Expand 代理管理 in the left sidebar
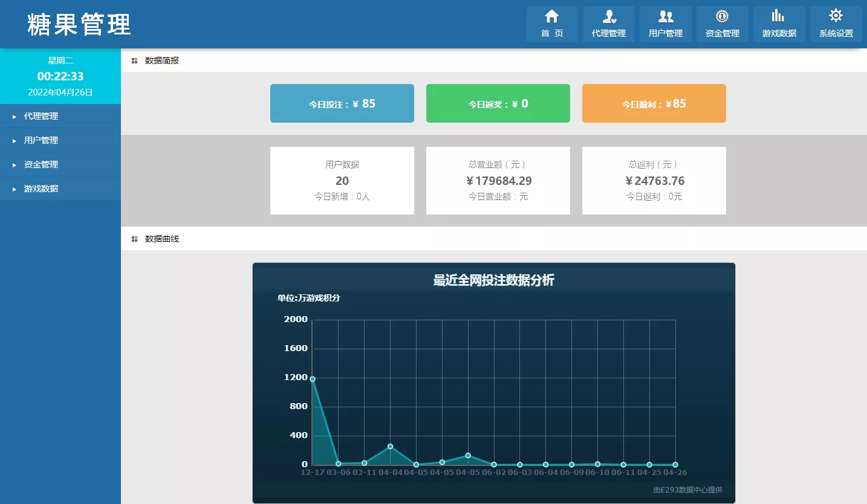The image size is (867, 504). pos(41,116)
